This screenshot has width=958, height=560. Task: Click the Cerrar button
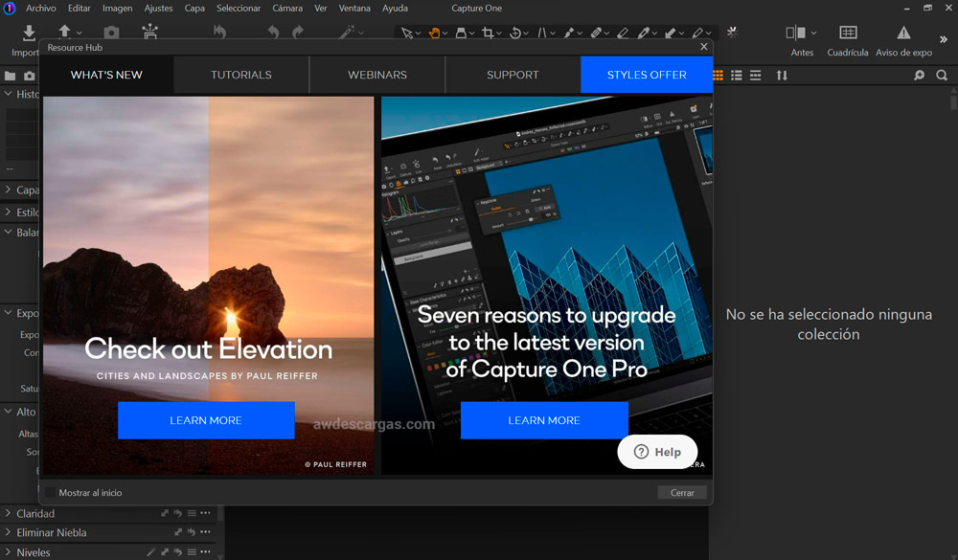(682, 492)
